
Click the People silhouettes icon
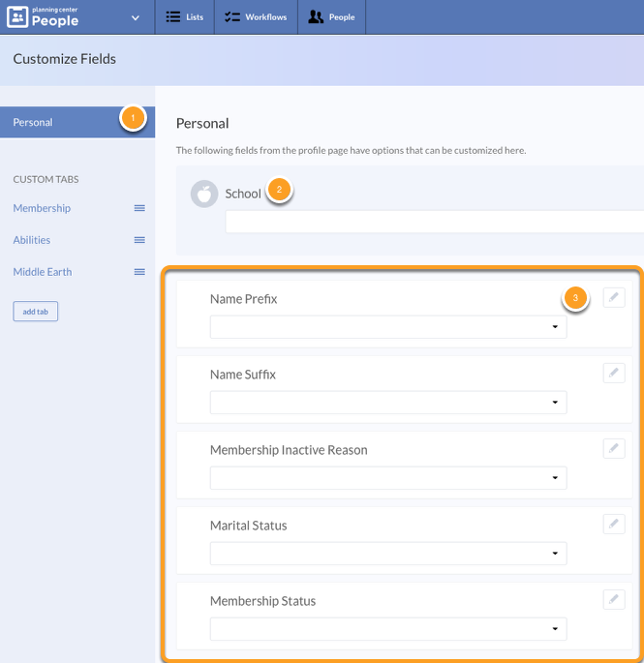tap(316, 16)
